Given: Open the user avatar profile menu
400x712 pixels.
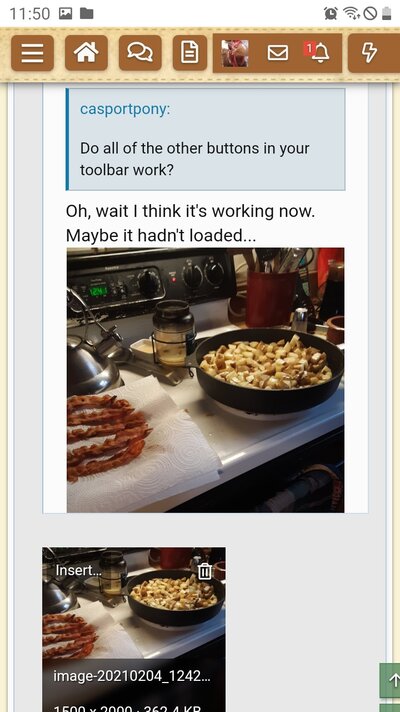Looking at the screenshot, I should tap(235, 53).
